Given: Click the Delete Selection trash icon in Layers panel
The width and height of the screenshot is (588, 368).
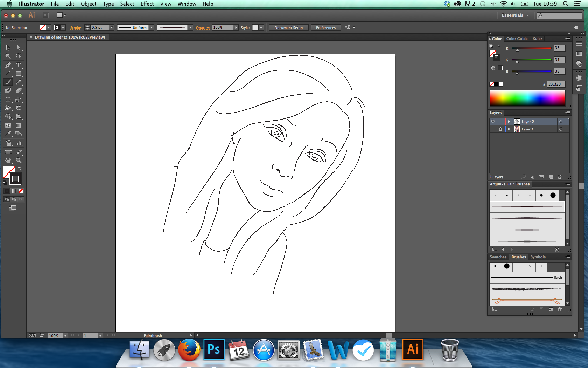Looking at the screenshot, I should [x=560, y=177].
